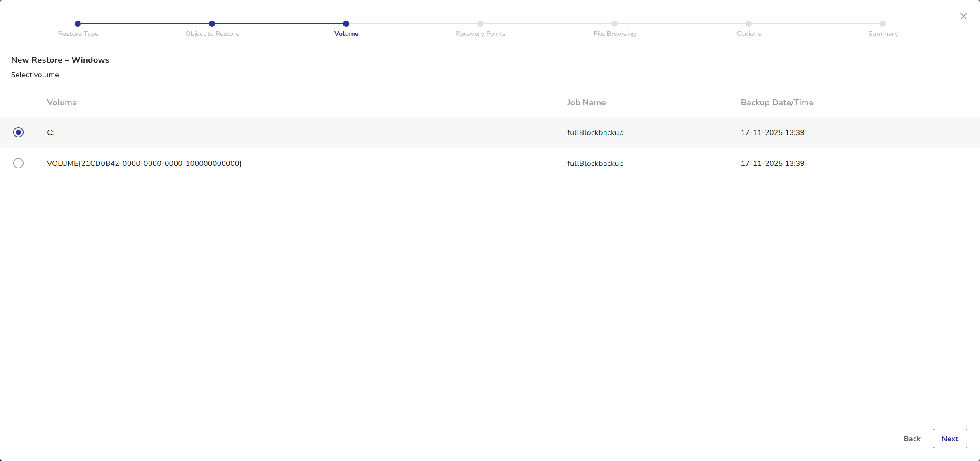Click the Backup Date/Time column header

777,102
